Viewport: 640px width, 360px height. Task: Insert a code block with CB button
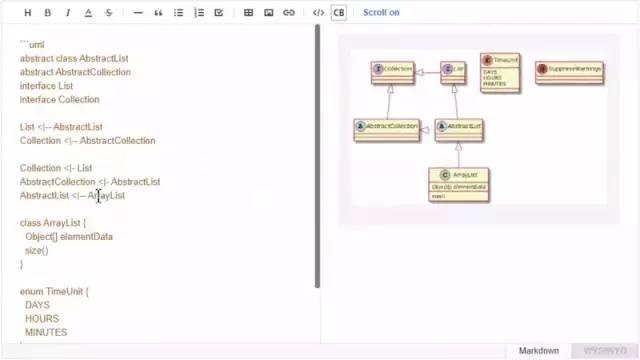[339, 13]
